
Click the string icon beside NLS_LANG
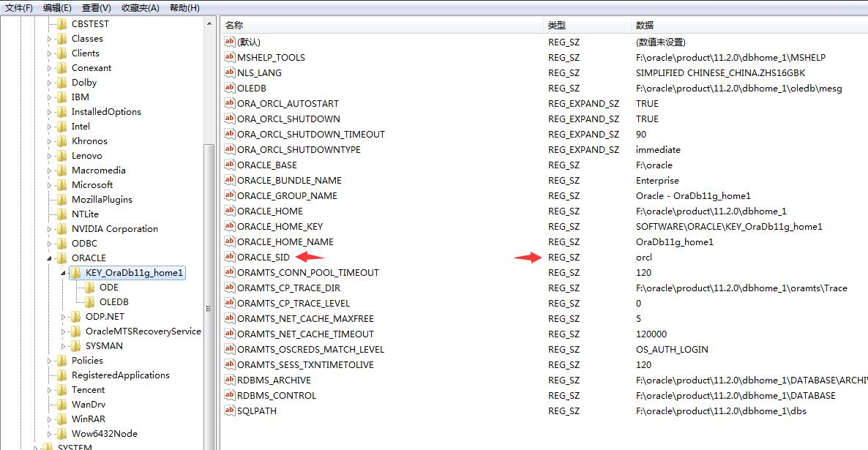tap(230, 72)
